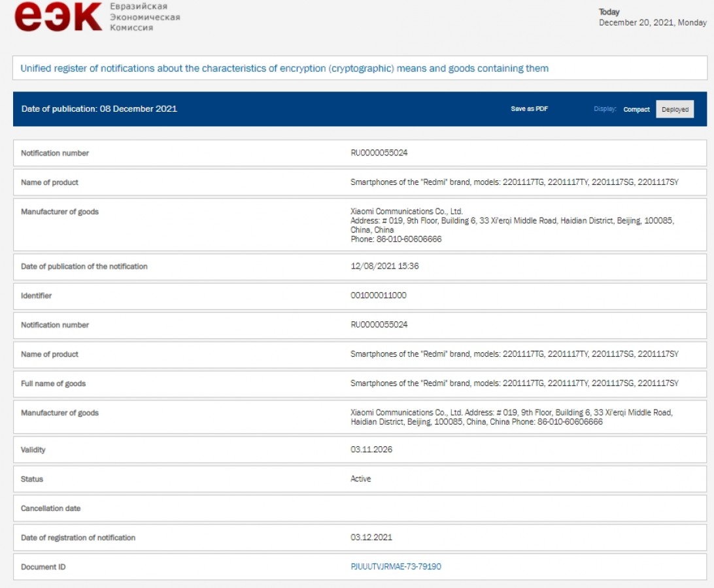Screen dimensions: 714x588
Task: Switch display mode to Compact
Action: pyautogui.click(x=637, y=109)
